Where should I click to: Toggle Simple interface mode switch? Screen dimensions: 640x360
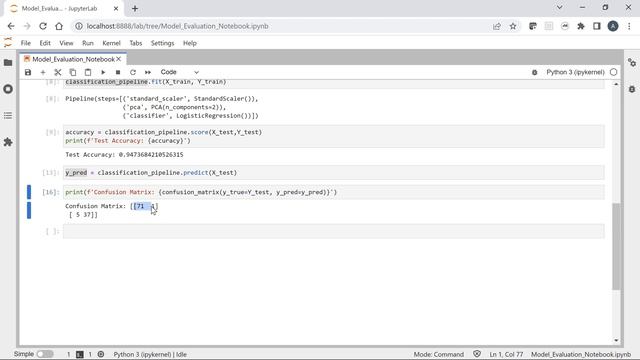click(45, 354)
